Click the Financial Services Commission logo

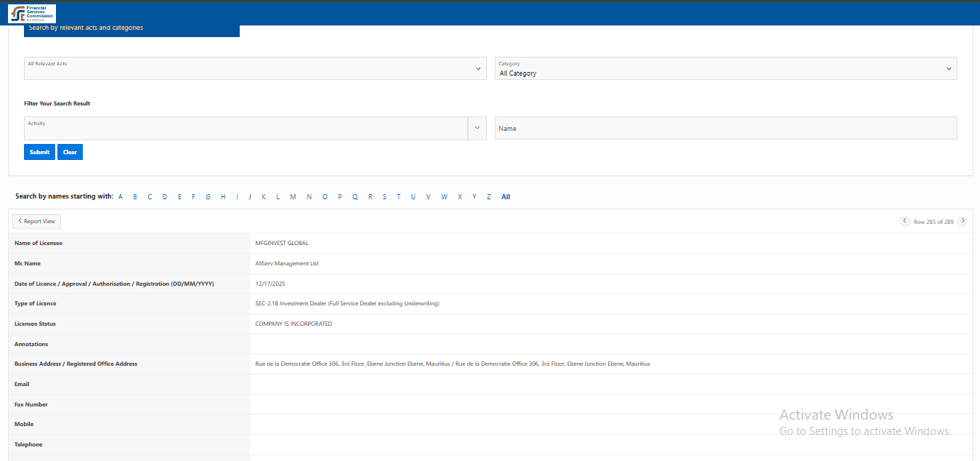pyautogui.click(x=32, y=13)
